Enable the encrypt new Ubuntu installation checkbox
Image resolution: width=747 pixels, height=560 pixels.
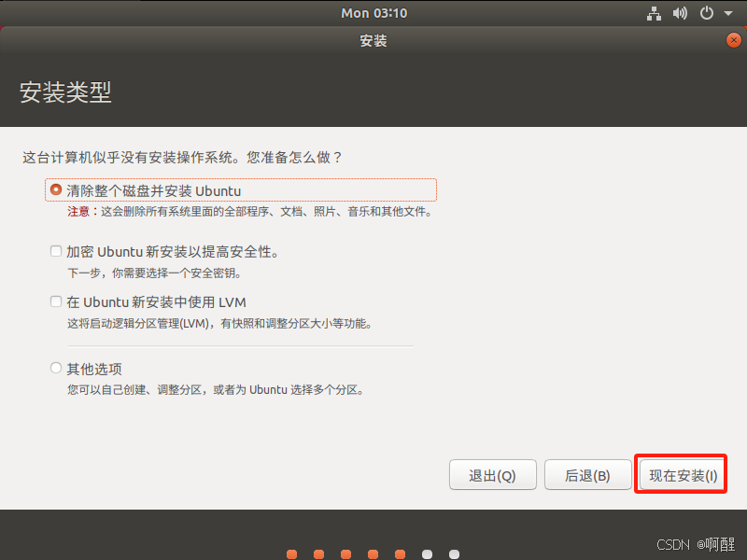[56, 251]
